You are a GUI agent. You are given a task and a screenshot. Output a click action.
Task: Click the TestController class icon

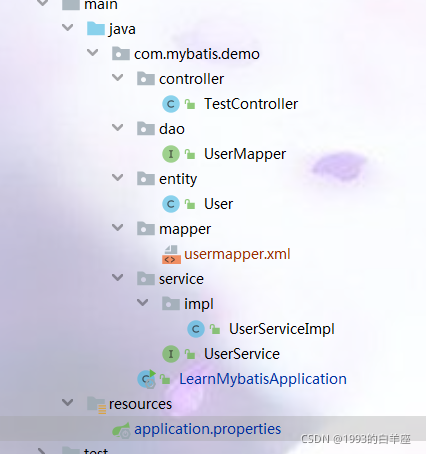point(171,104)
